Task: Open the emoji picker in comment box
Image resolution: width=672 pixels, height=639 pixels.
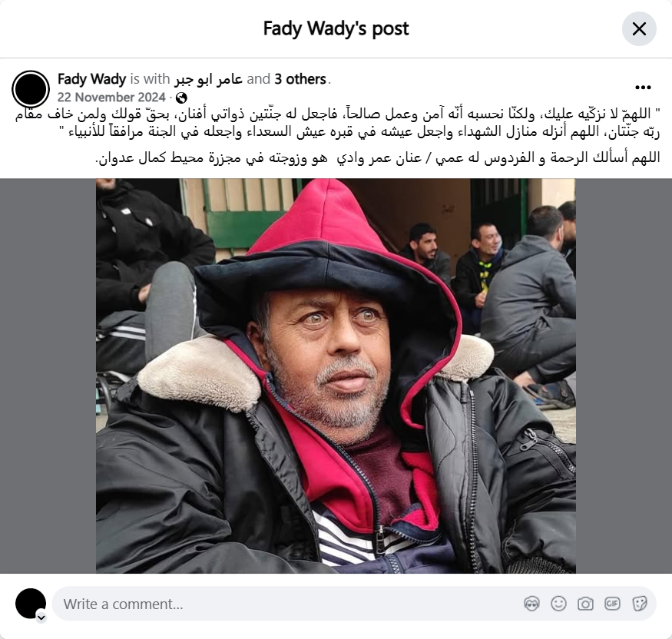Action: [558, 604]
